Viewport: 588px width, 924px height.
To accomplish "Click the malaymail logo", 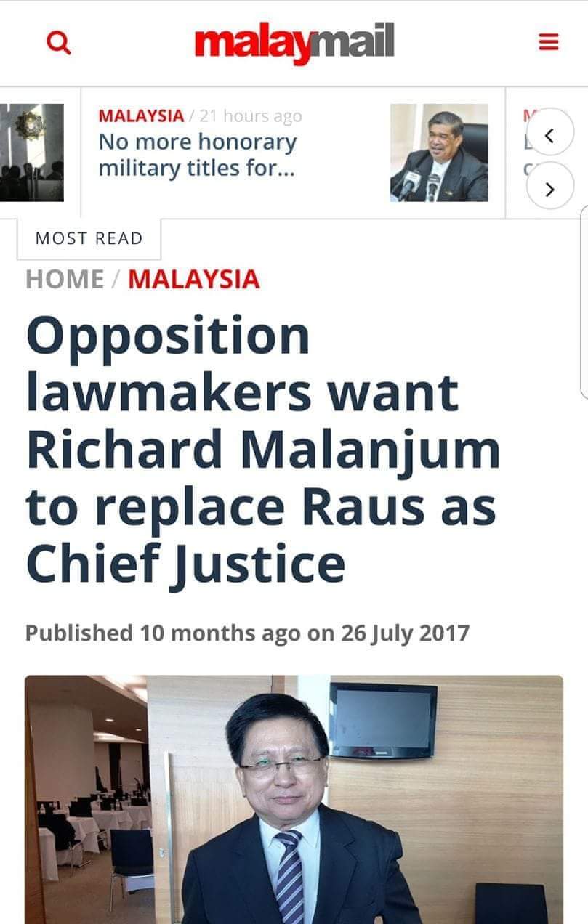I will click(294, 42).
